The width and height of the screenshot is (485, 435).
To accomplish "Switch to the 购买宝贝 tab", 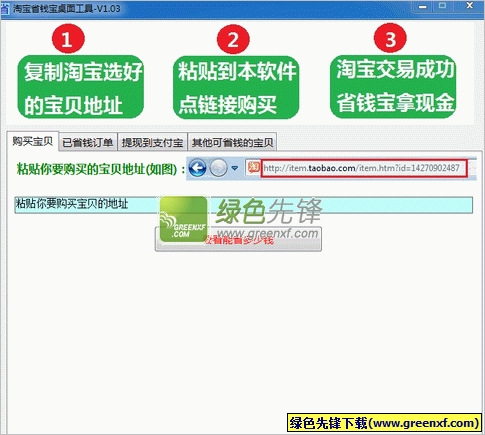I will [x=32, y=141].
